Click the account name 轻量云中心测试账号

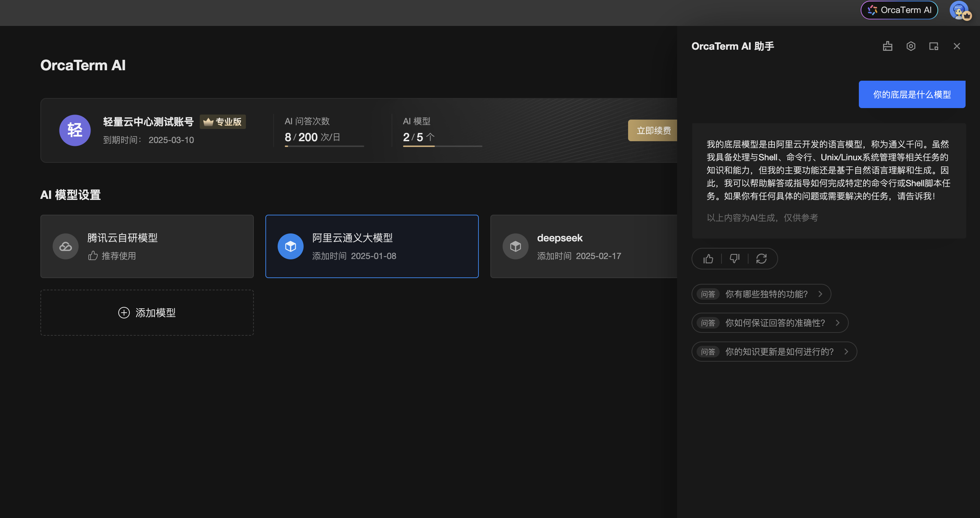148,122
